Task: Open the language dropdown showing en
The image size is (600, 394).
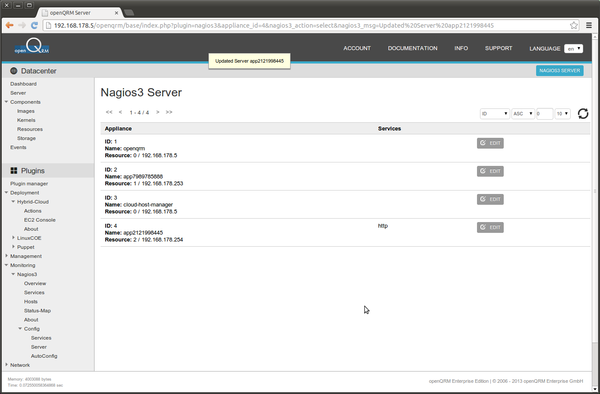Action: click(573, 49)
